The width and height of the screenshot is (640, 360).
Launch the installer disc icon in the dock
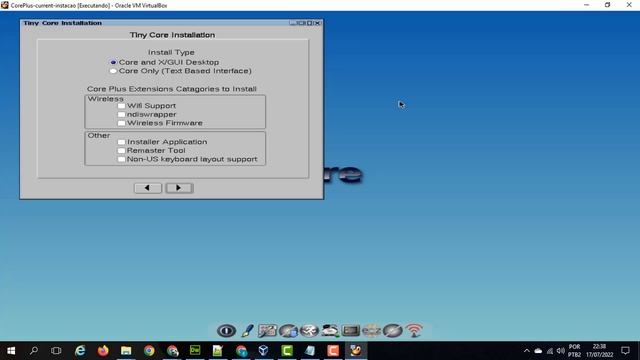[x=393, y=331]
